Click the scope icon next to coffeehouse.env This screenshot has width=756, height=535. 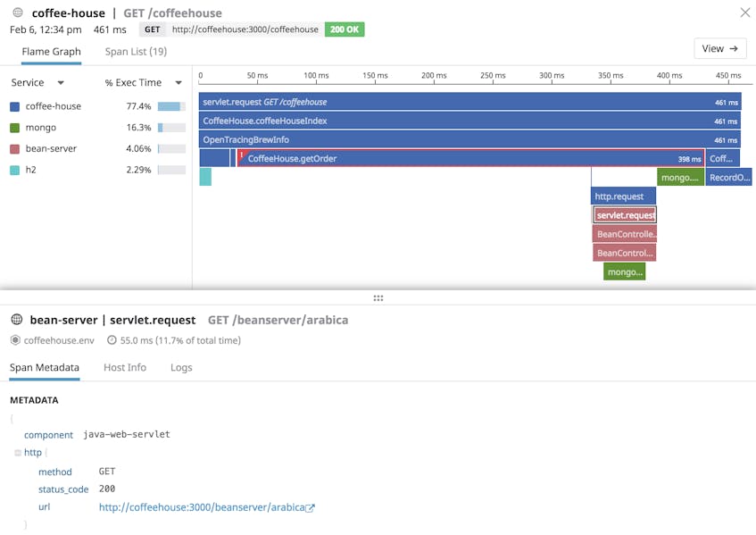14,340
